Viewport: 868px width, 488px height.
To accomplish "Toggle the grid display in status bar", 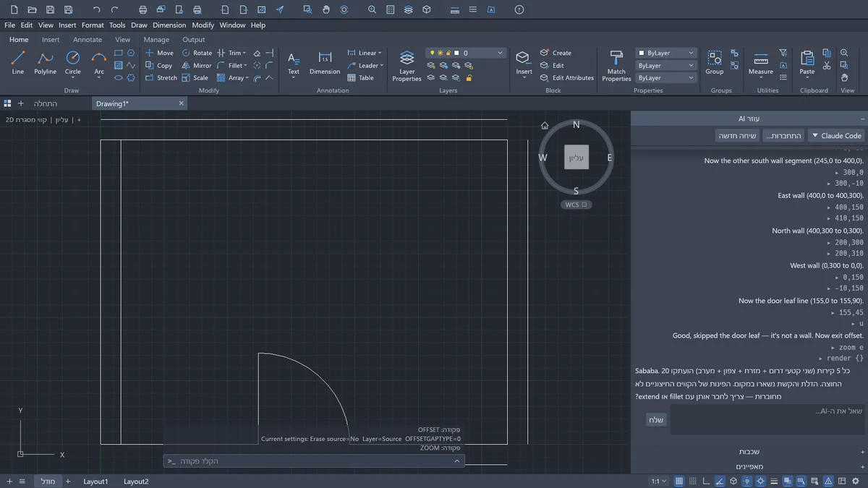I will 679,481.
